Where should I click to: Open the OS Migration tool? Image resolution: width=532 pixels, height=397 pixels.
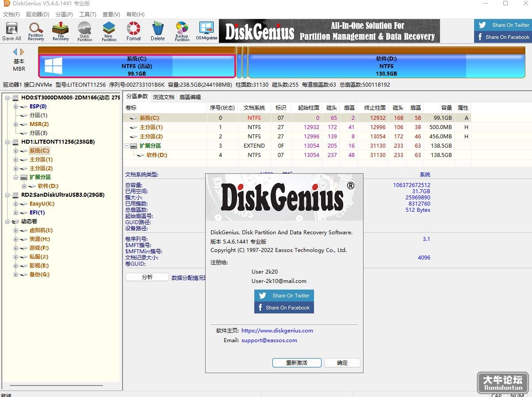[x=207, y=31]
